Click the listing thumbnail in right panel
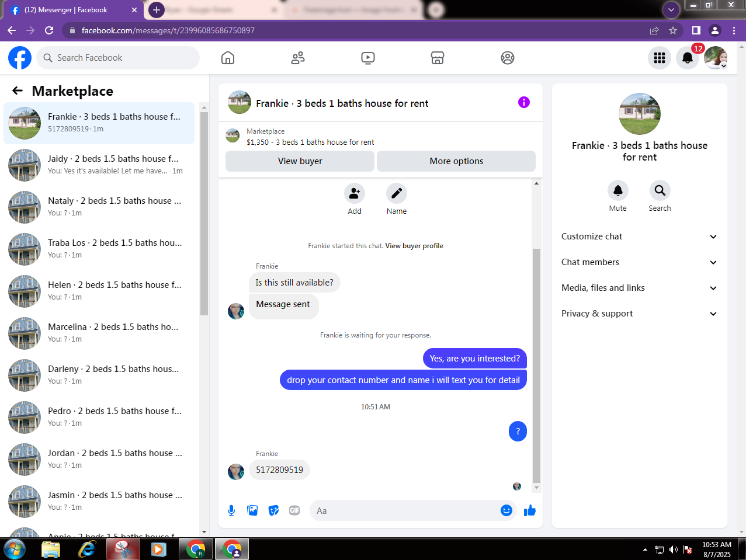 (640, 114)
